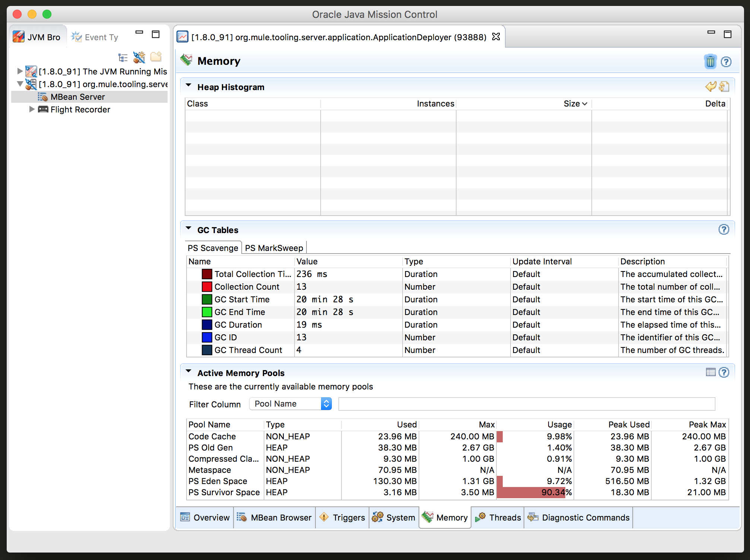Select the Code Cache pool row
This screenshot has width=750, height=560.
[457, 436]
